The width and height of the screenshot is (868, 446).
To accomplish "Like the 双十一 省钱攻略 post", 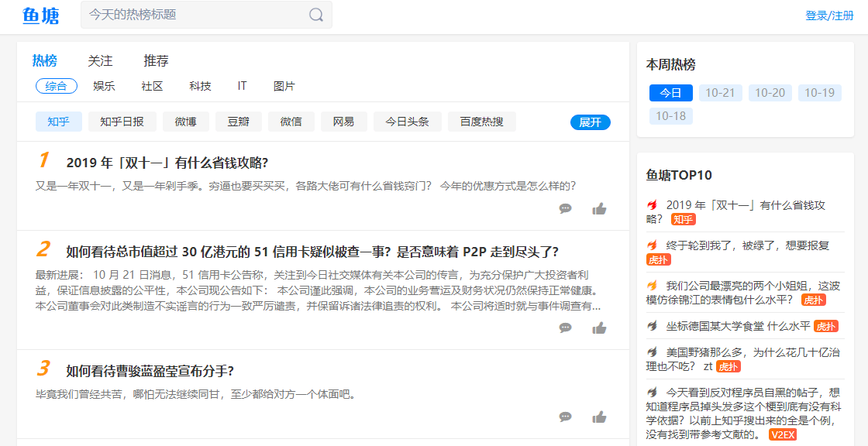I will 599,208.
